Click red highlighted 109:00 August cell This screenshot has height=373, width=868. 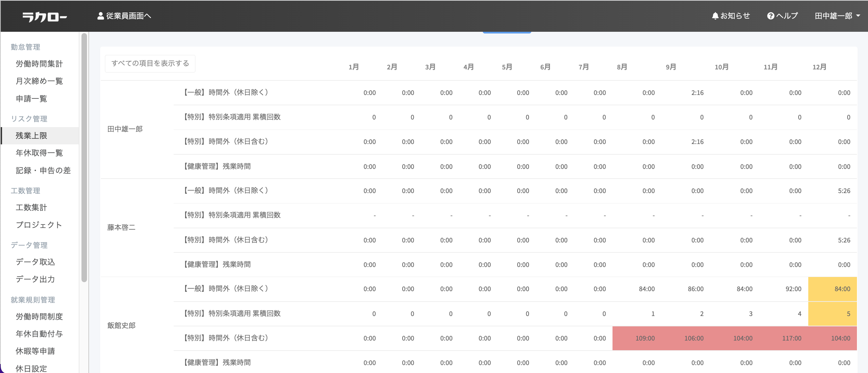pyautogui.click(x=637, y=338)
